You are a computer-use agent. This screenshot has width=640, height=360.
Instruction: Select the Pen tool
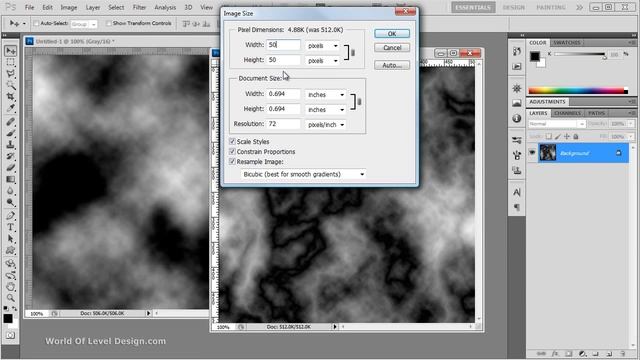point(11,216)
